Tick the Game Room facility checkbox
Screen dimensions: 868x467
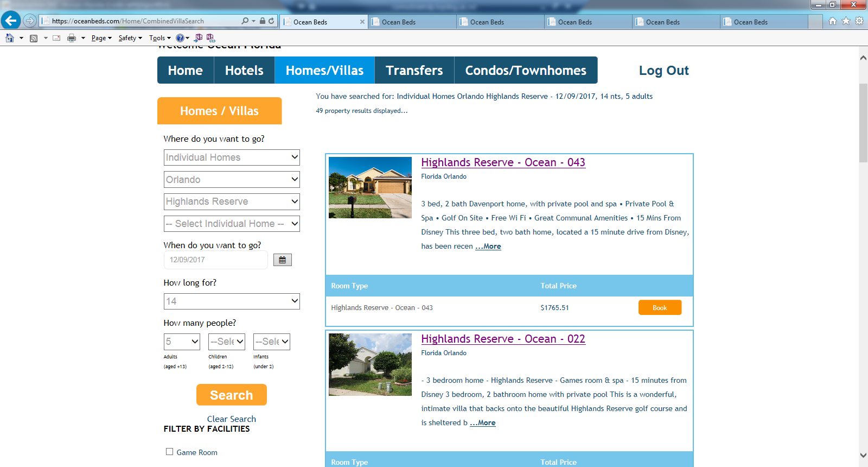(169, 452)
